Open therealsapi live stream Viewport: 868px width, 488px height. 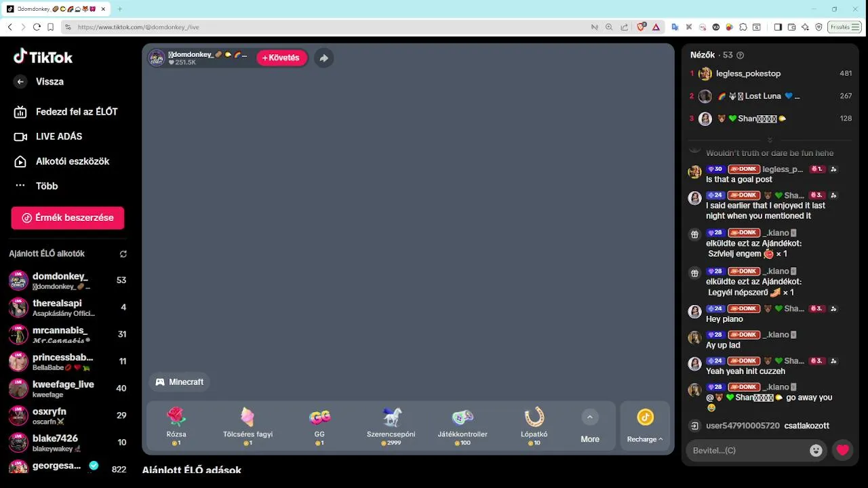tap(68, 308)
